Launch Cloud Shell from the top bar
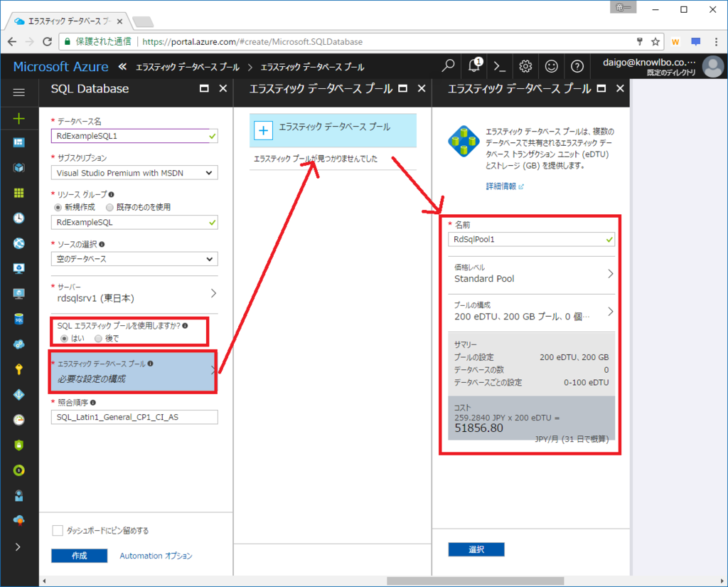Viewport: 728px width, 587px height. click(x=500, y=66)
